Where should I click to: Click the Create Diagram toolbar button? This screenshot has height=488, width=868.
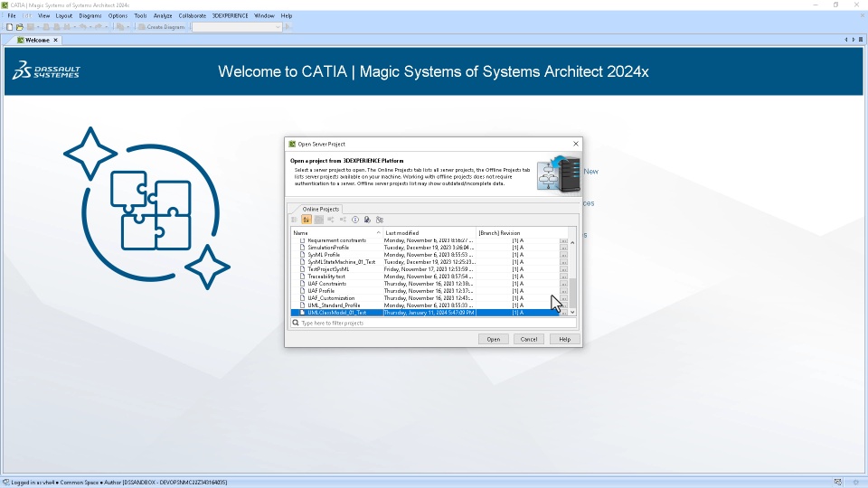161,27
